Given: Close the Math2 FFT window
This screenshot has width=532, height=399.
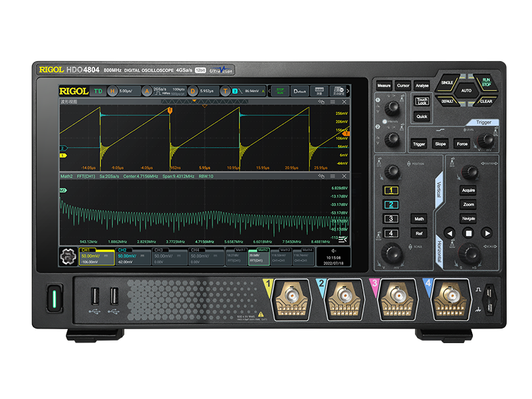Looking at the screenshot, I should tap(344, 176).
